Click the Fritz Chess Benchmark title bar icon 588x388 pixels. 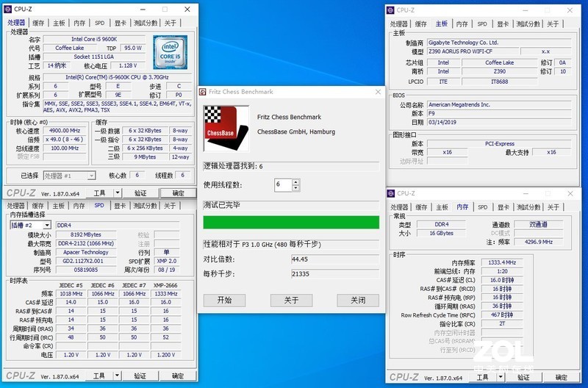[x=203, y=92]
